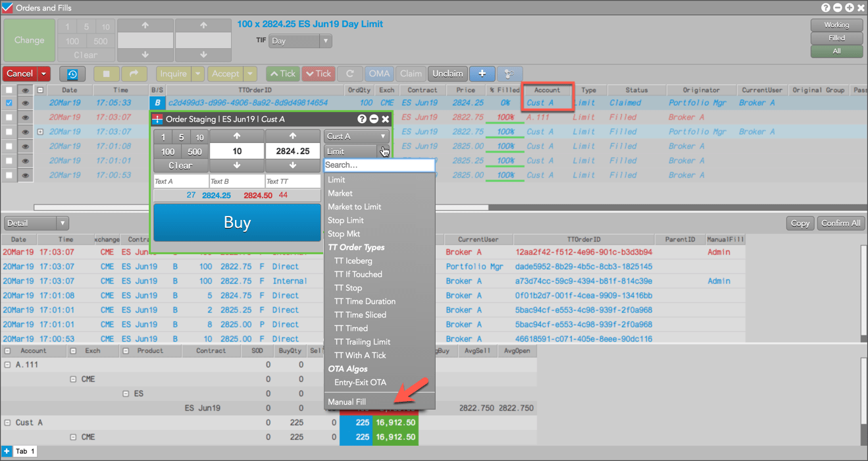This screenshot has height=461, width=868.
Task: Toggle eye icon on 17:01:08 order row
Action: 26,146
